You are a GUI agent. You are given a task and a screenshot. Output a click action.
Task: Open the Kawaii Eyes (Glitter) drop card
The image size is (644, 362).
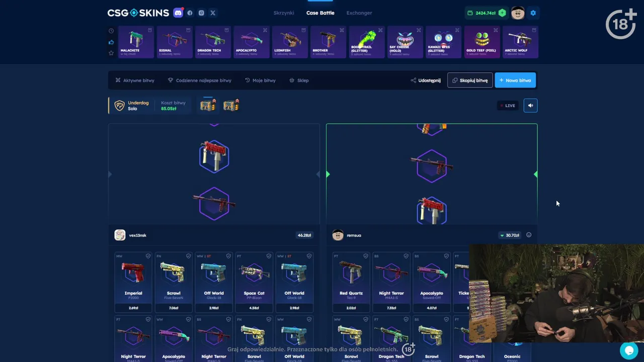(x=444, y=42)
